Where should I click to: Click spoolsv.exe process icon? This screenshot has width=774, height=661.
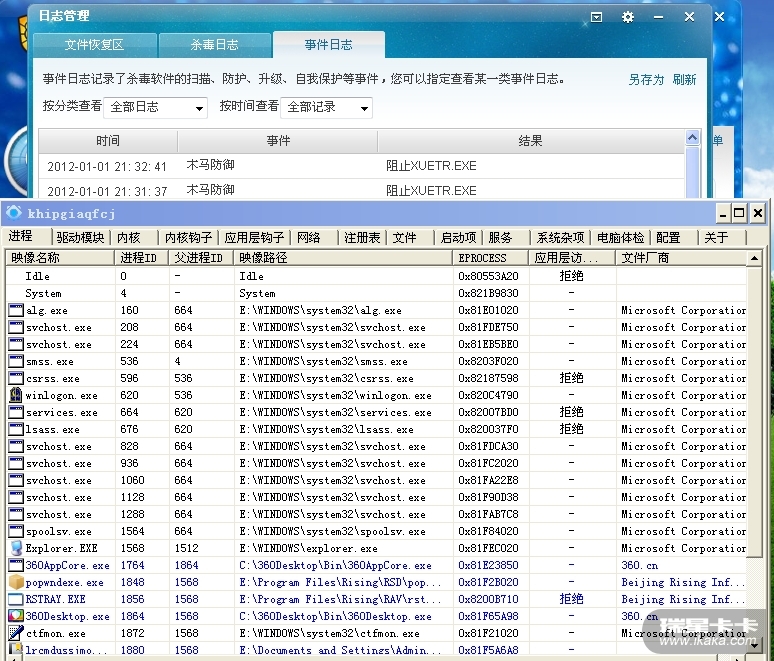[16, 531]
